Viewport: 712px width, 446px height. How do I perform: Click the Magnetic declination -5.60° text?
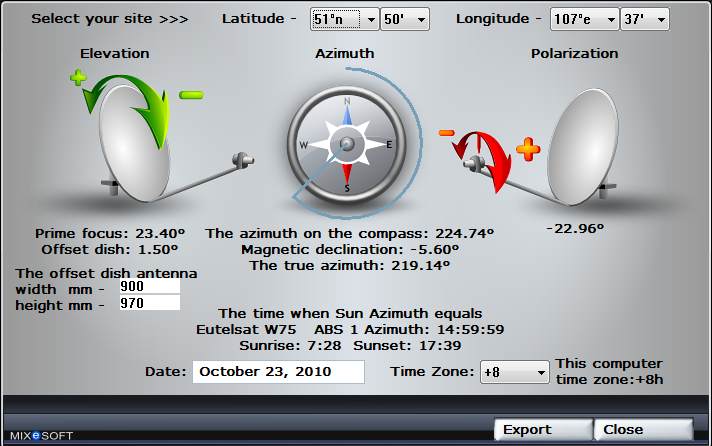pyautogui.click(x=350, y=249)
